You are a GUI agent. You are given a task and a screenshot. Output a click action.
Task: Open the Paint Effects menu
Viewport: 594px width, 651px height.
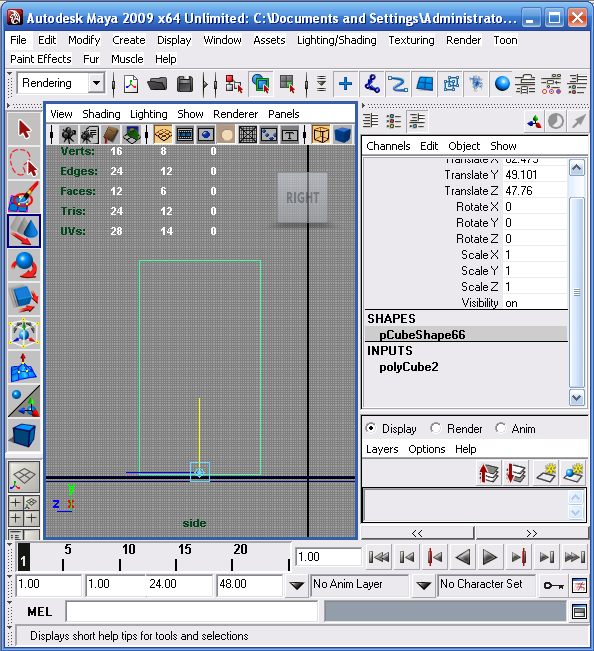coord(41,59)
